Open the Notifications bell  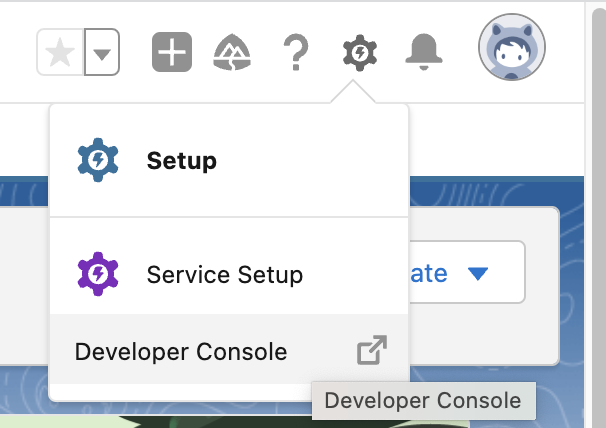click(424, 52)
